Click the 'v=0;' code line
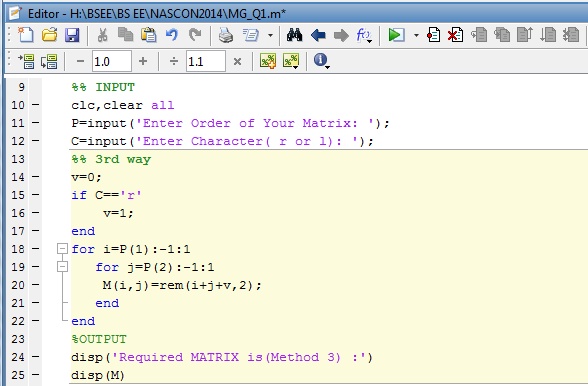588x386 pixels. [x=87, y=177]
